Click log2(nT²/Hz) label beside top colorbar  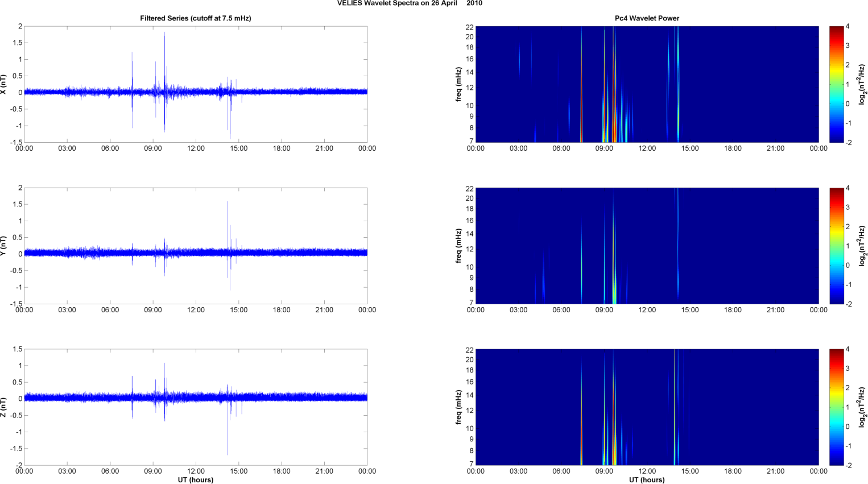tap(862, 84)
